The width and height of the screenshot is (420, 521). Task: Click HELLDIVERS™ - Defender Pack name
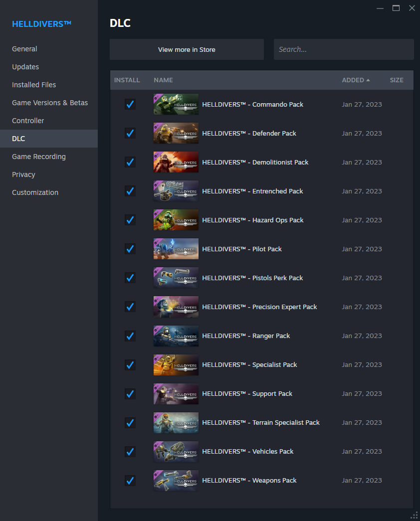[249, 133]
